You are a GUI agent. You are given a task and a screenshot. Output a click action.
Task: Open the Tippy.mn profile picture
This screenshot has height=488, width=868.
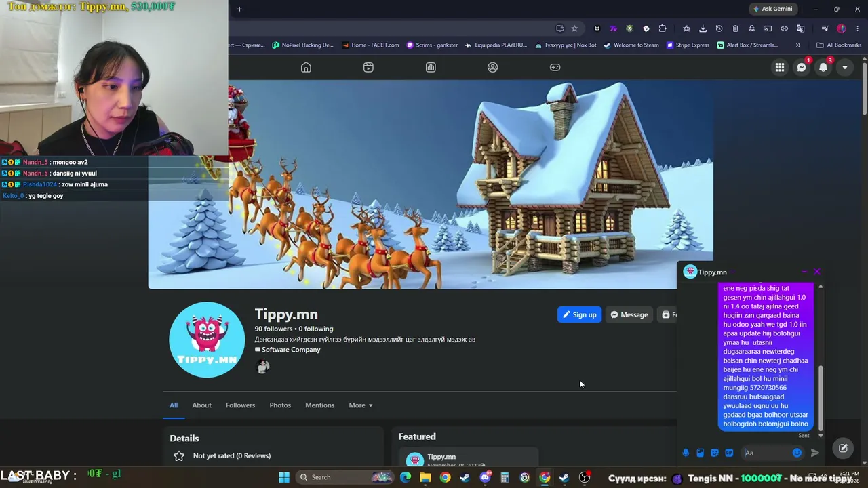pos(207,340)
